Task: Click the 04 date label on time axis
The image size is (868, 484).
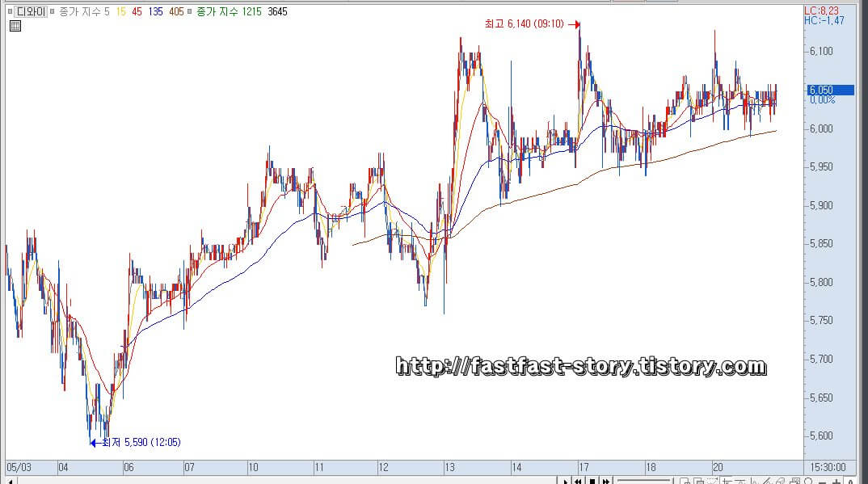Action: pyautogui.click(x=63, y=467)
